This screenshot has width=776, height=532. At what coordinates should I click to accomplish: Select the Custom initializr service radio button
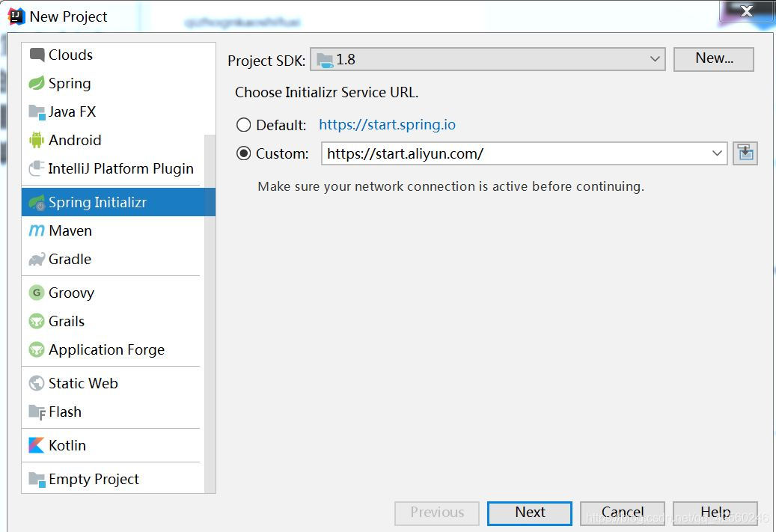pos(243,153)
